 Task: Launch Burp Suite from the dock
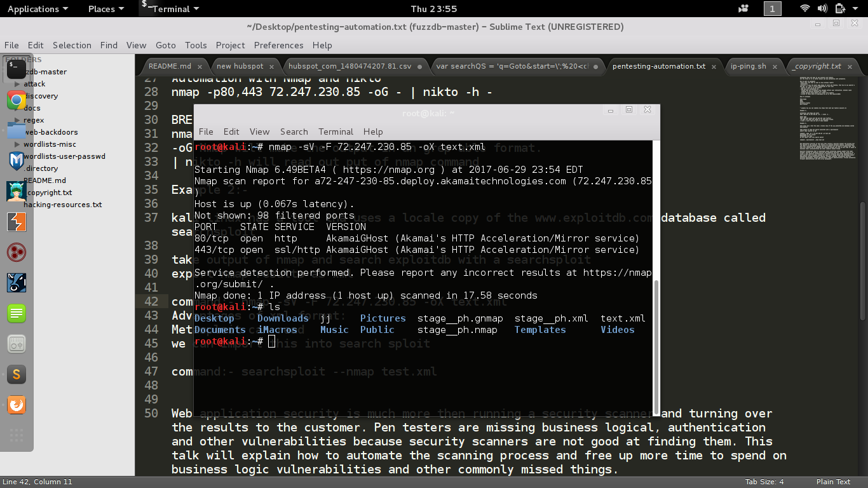(17, 222)
